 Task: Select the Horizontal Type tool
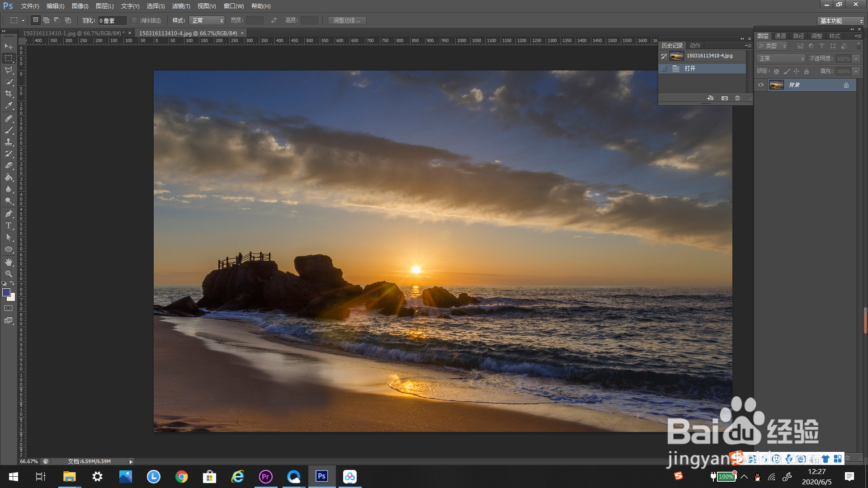9,225
